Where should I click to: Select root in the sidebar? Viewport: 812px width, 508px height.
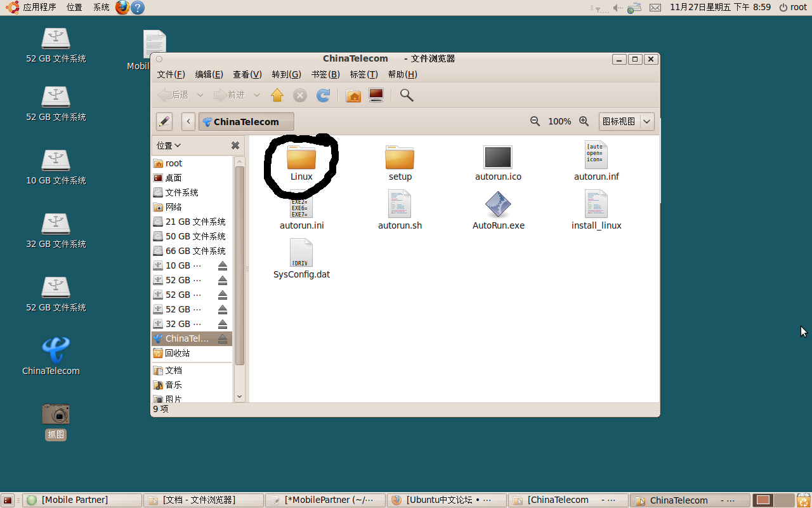[x=192, y=163]
